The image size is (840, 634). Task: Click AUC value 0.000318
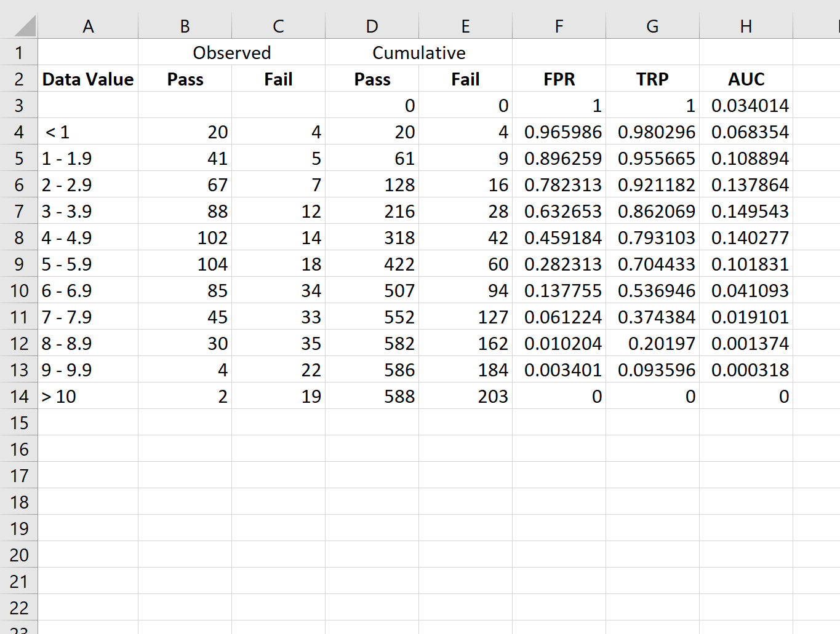point(746,370)
